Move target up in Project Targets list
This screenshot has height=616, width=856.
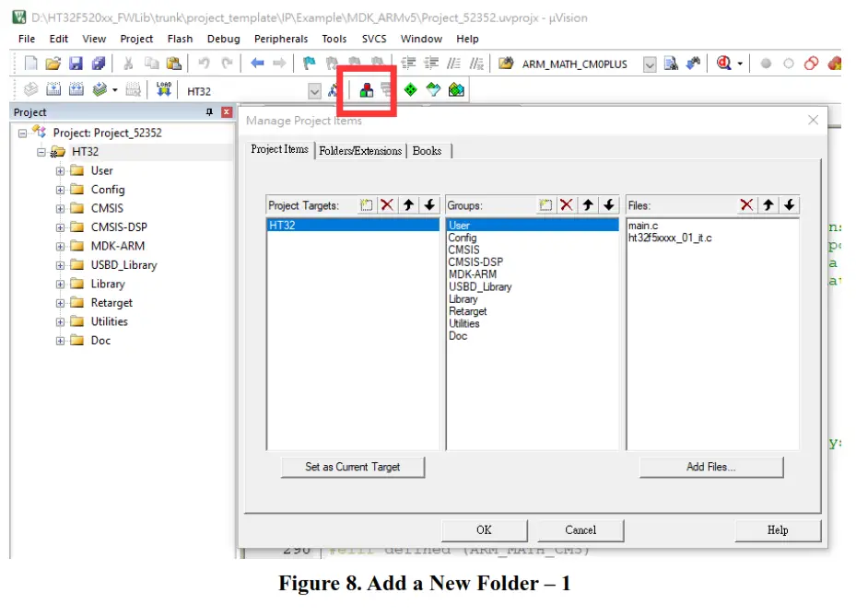point(408,205)
